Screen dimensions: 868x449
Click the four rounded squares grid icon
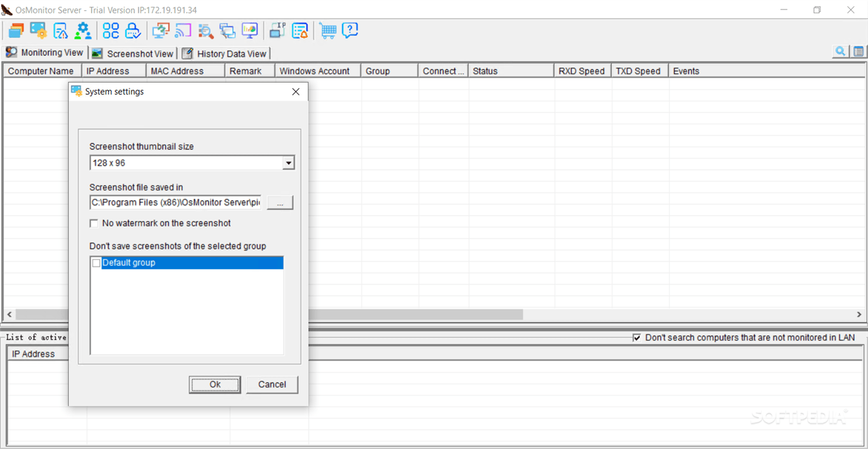(x=111, y=31)
